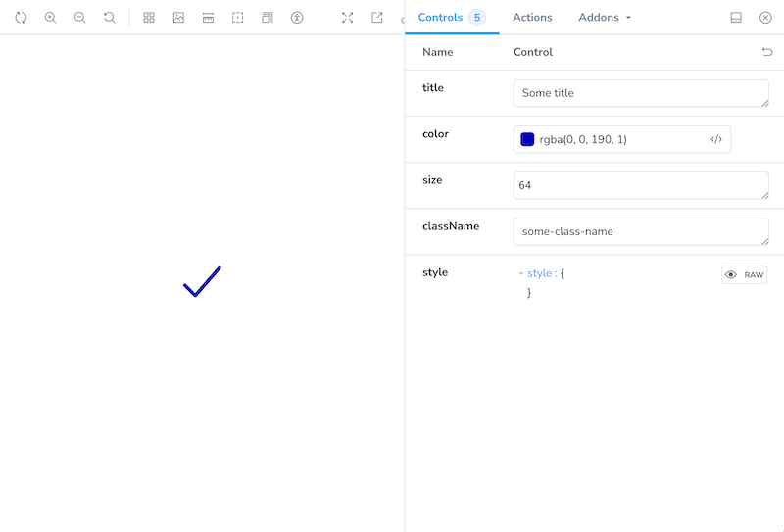Toggle RAW view for style
Viewport: 784px width, 532px height.
744,275
